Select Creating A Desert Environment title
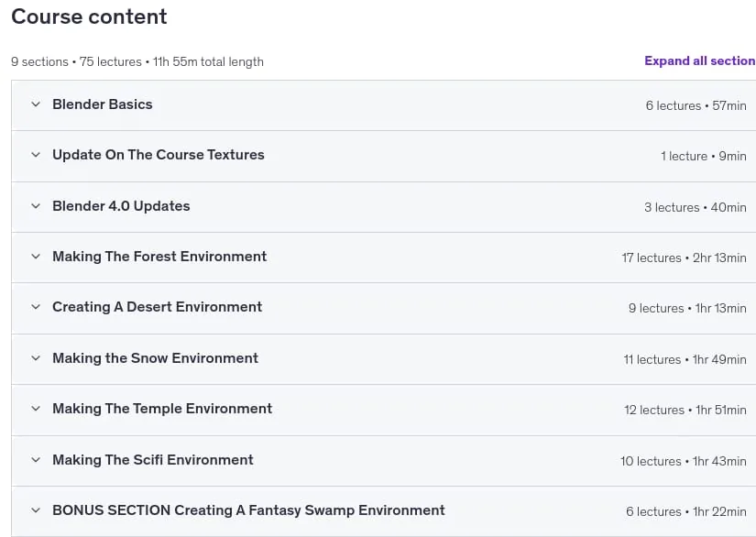 [158, 307]
